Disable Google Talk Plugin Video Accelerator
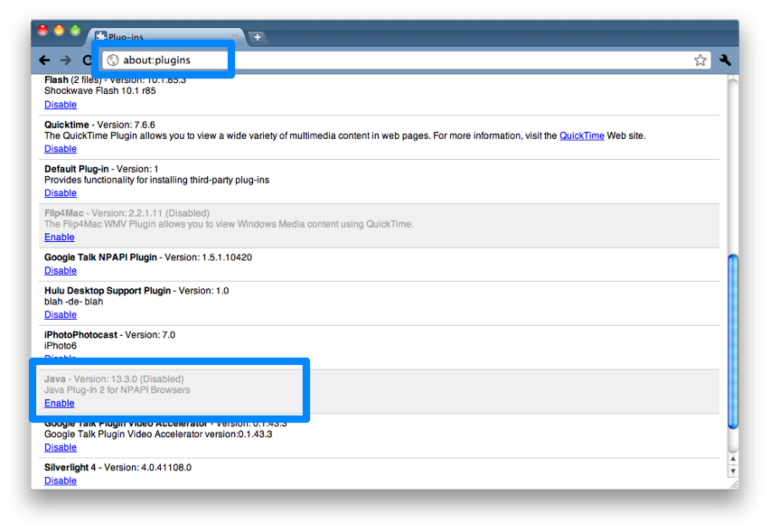 pos(61,447)
